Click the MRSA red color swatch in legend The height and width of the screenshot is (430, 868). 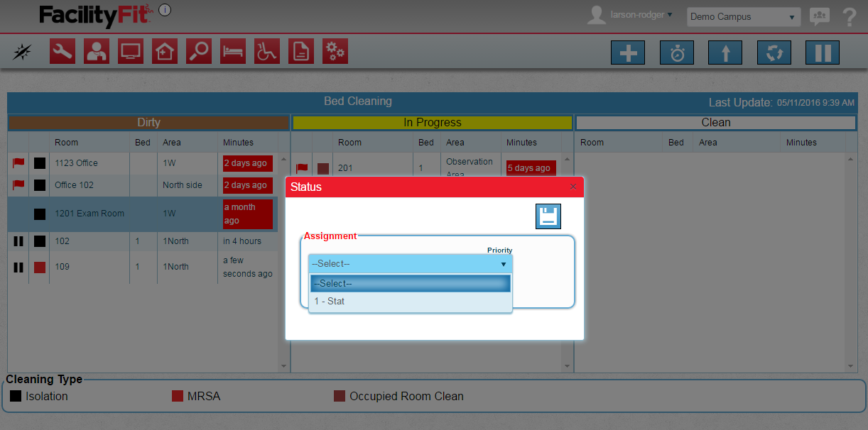[178, 396]
